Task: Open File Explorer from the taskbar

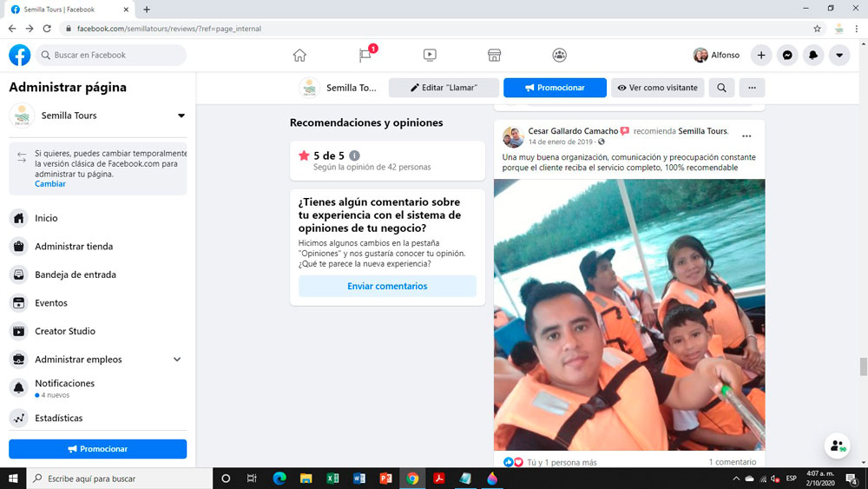Action: [306, 479]
